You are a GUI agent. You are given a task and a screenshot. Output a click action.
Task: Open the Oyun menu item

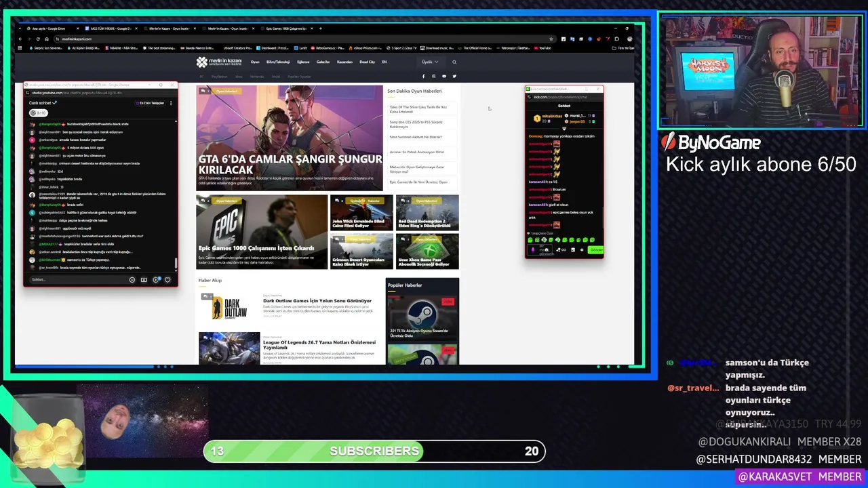[x=255, y=62]
